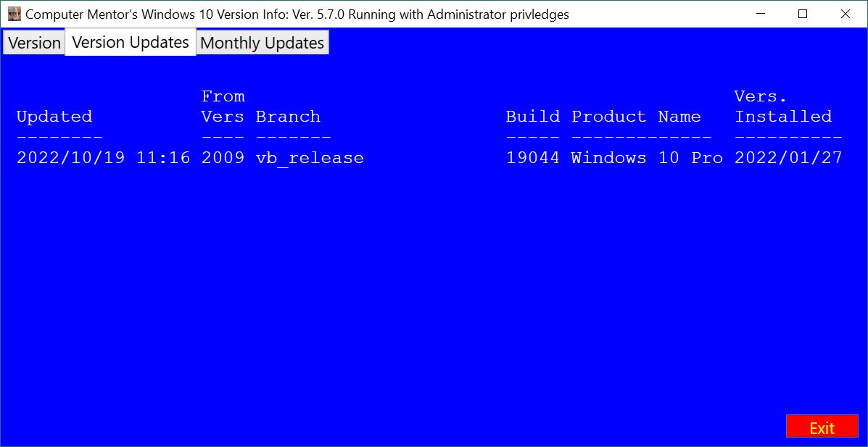Click the Updated column header
The height and width of the screenshot is (447, 868).
click(x=54, y=117)
